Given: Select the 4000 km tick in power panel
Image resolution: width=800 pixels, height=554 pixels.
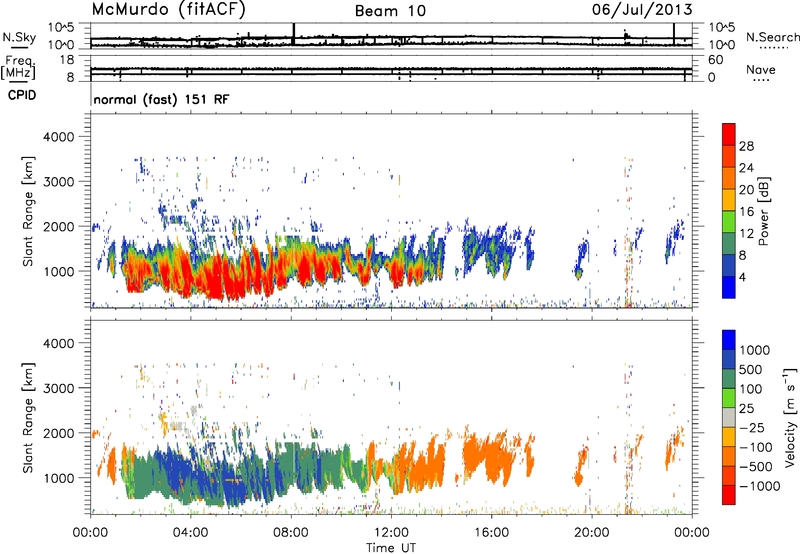Looking at the screenshot, I should pyautogui.click(x=58, y=137).
